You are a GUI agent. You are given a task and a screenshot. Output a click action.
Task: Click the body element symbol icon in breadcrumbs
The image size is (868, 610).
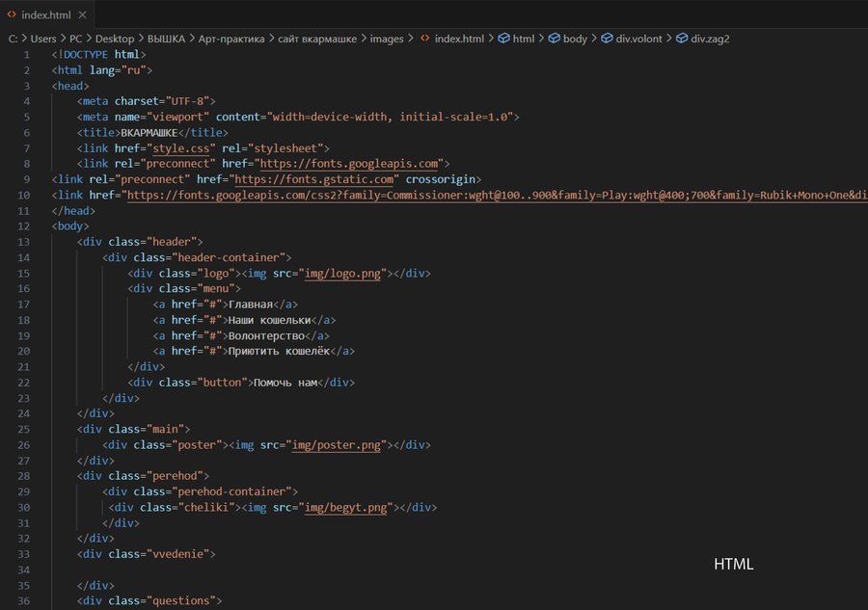tap(554, 39)
